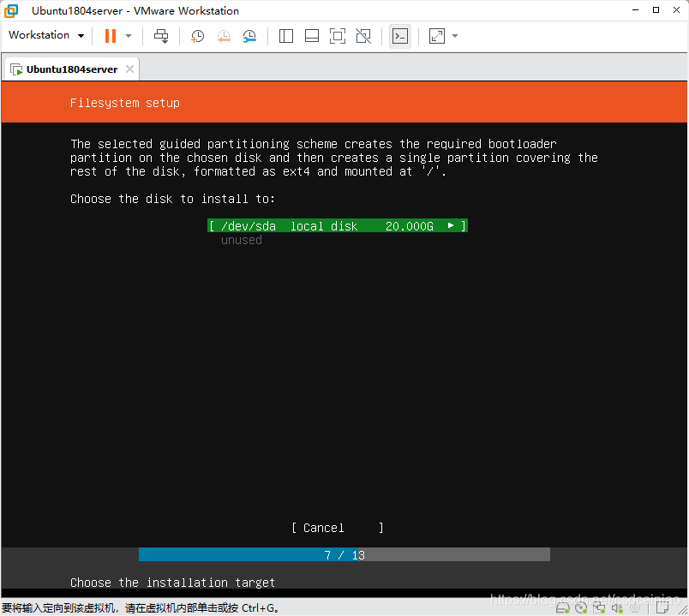Screen dimensions: 689x616
Task: Send Ctrl+Alt+Del to the virtual machine
Action: tap(161, 36)
